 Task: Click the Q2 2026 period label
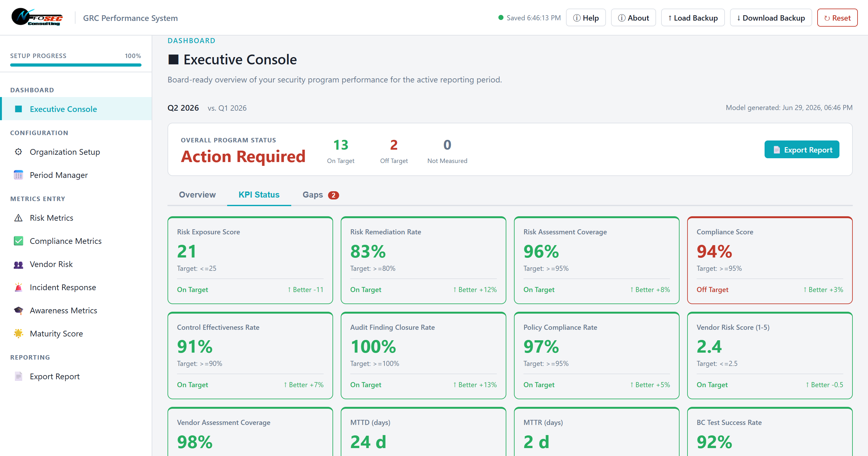coord(183,108)
